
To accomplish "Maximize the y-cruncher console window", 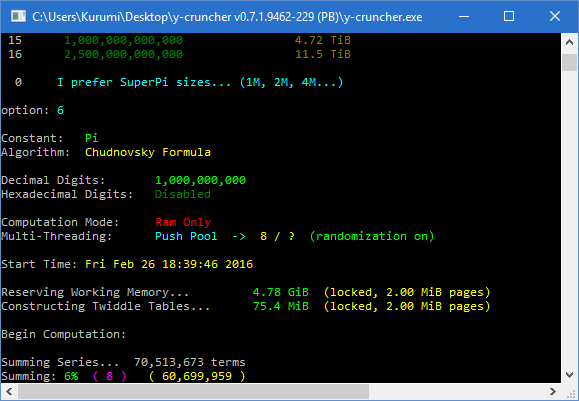I will click(509, 16).
